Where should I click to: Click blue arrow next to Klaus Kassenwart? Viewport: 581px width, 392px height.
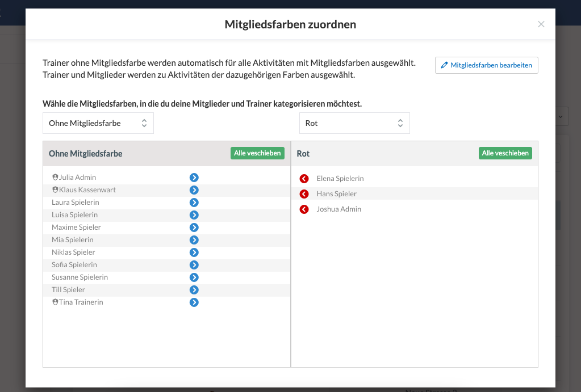coord(194,190)
